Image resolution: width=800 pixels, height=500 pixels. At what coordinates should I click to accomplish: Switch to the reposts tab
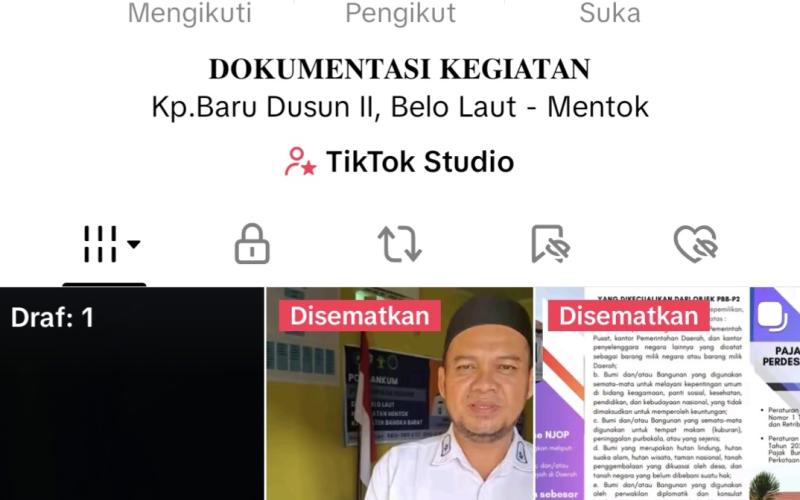tap(399, 244)
